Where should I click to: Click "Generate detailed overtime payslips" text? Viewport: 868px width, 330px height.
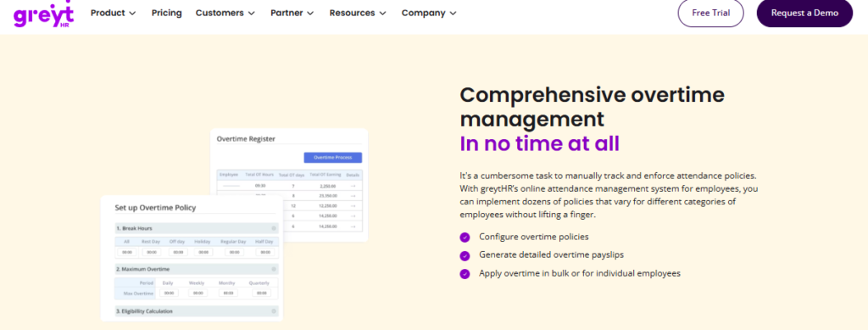551,255
